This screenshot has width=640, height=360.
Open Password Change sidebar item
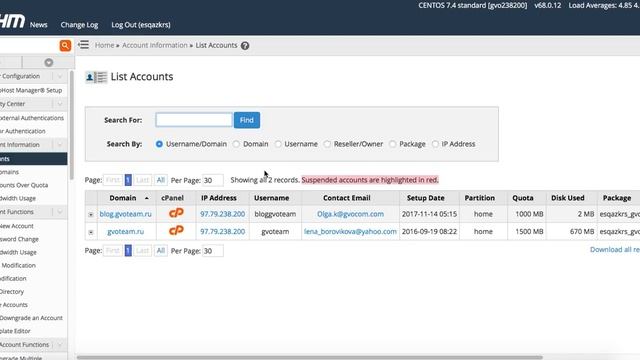(x=19, y=239)
